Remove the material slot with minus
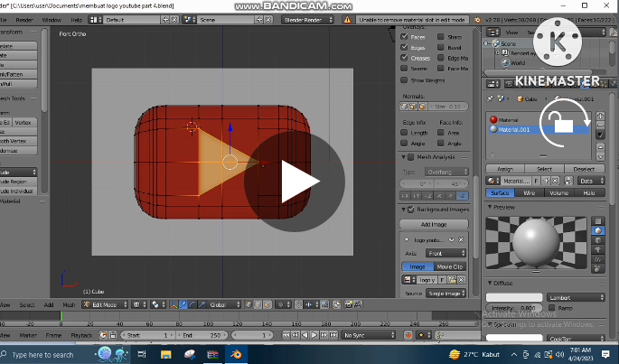 (600, 126)
